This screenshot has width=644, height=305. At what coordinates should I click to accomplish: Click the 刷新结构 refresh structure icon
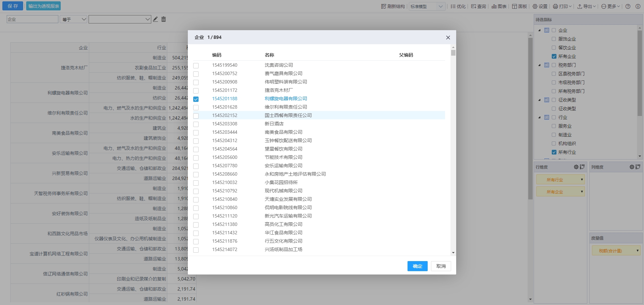tap(384, 6)
